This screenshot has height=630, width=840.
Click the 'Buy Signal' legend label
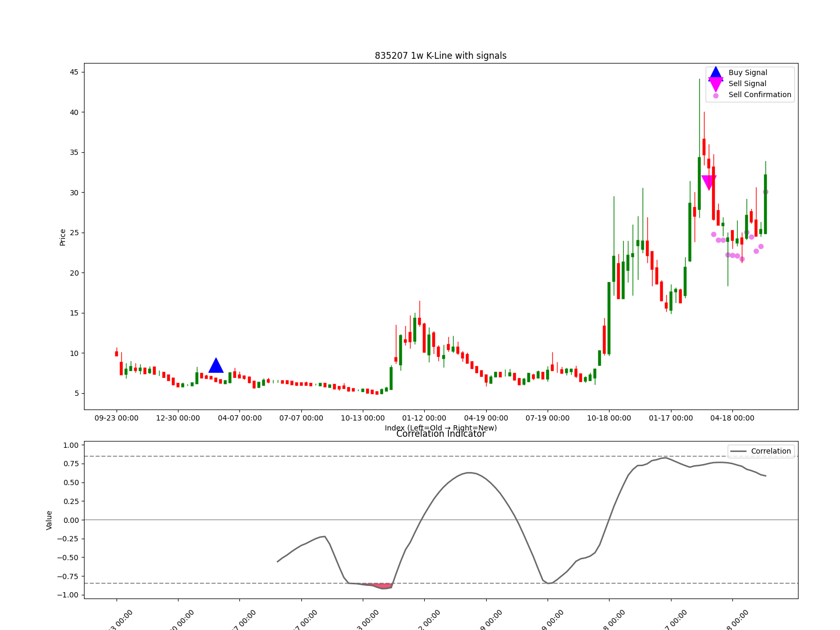pyautogui.click(x=748, y=72)
